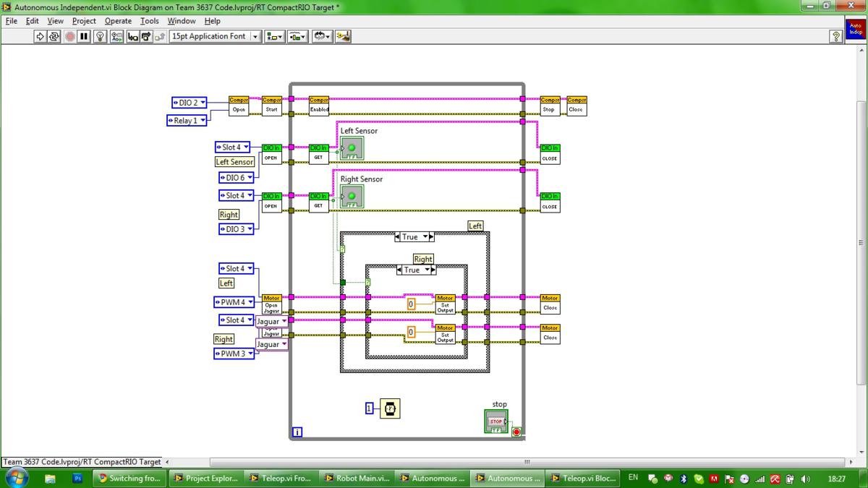
Task: Start Run Continuously from the toolbar
Action: [x=54, y=36]
